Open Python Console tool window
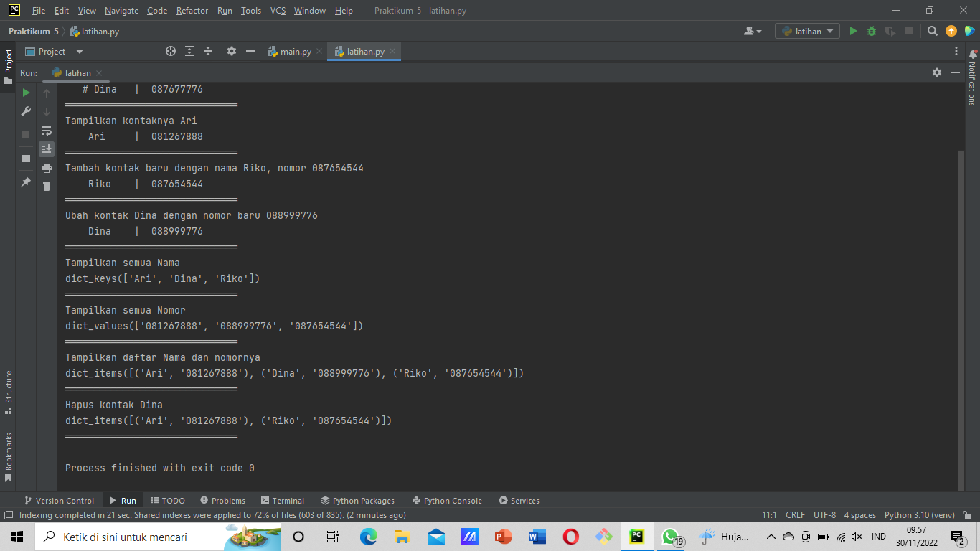 (x=446, y=501)
